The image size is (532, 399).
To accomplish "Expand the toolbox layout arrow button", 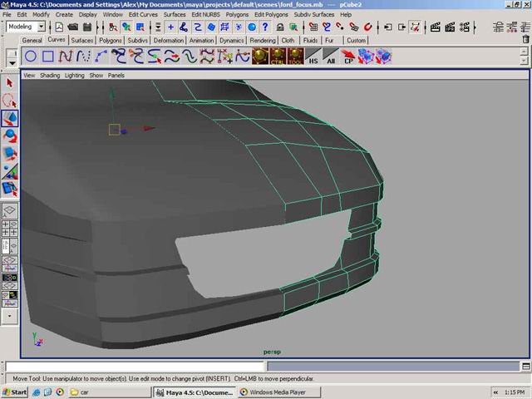I will tap(10, 316).
